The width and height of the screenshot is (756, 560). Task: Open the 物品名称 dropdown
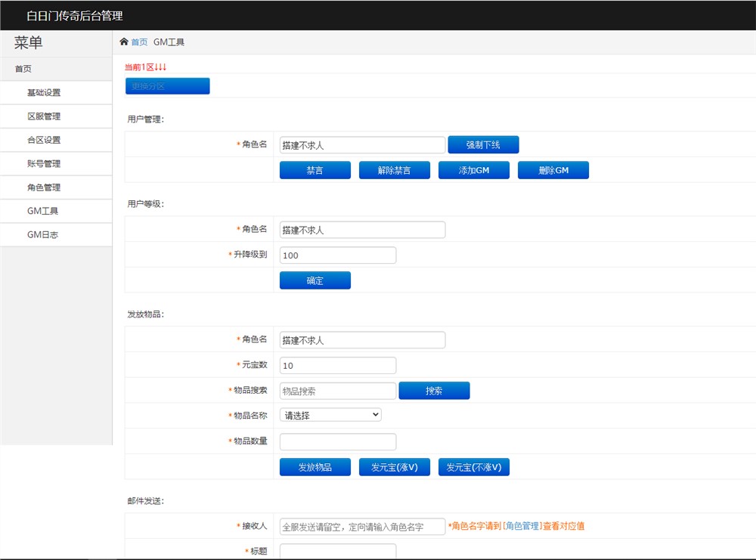point(330,415)
